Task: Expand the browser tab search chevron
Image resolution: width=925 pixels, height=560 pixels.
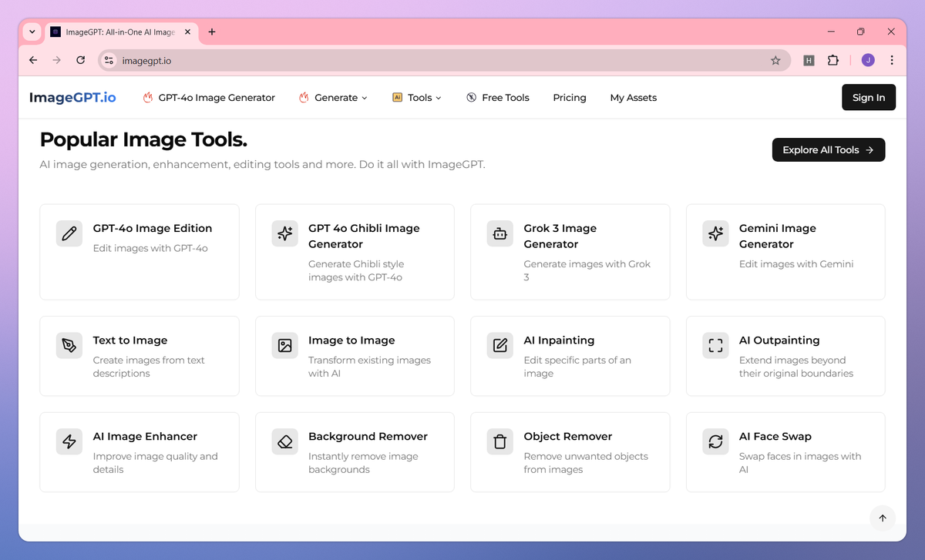Action: click(32, 32)
